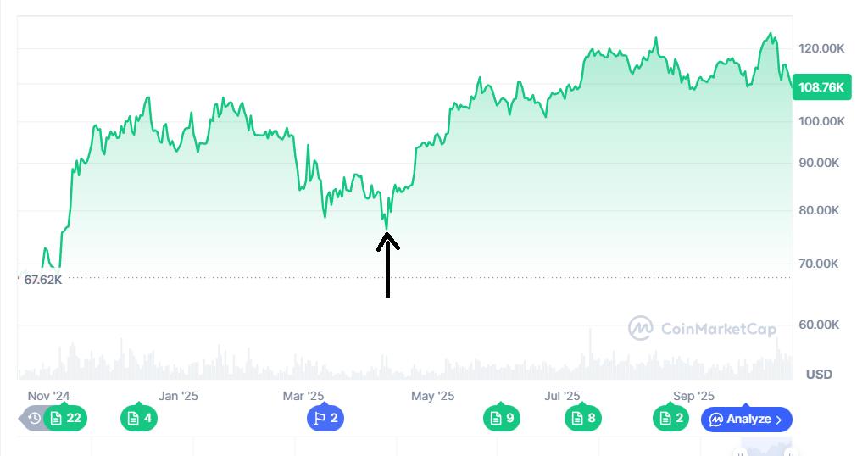
Task: Click the tip of the black arrow annotation
Action: [387, 235]
